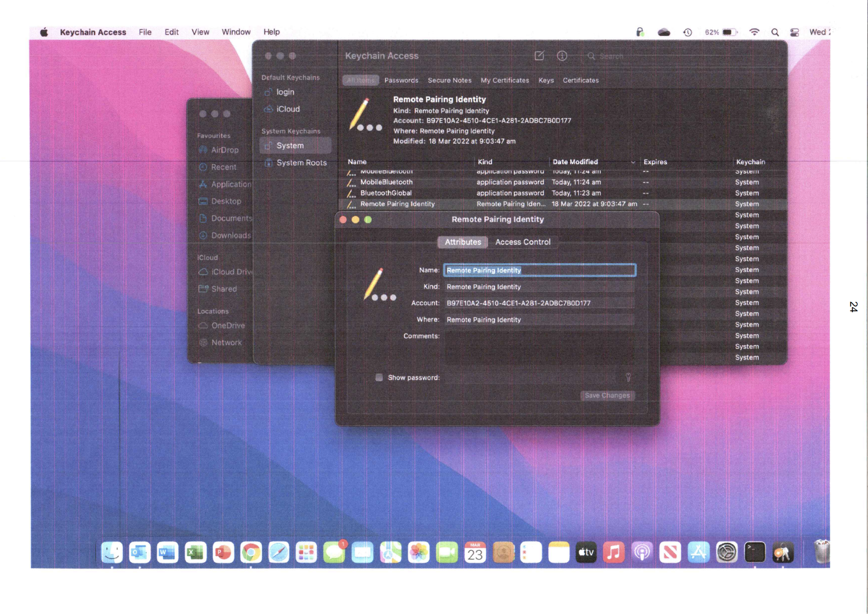Click the compose new keychain item icon
This screenshot has width=868, height=614.
tap(539, 56)
